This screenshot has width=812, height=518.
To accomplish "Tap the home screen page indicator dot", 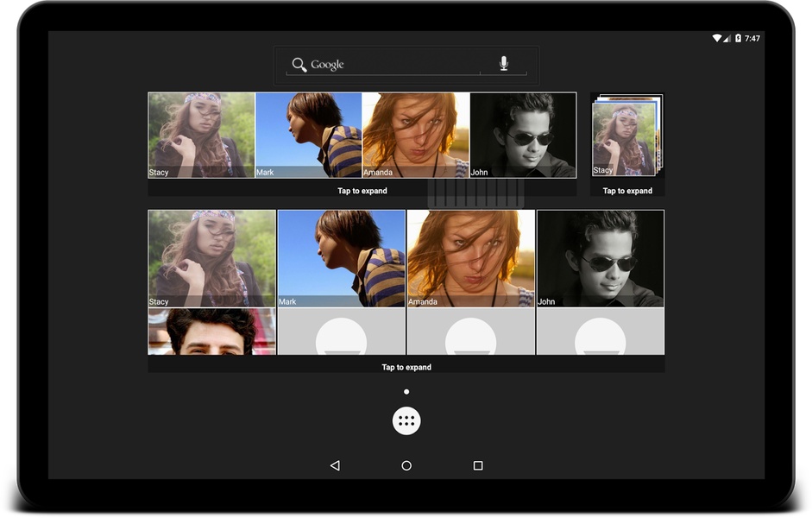I will [x=406, y=392].
